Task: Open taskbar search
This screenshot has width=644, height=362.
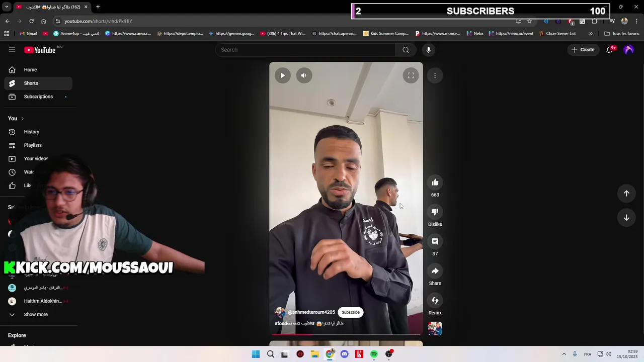Action: (271, 354)
